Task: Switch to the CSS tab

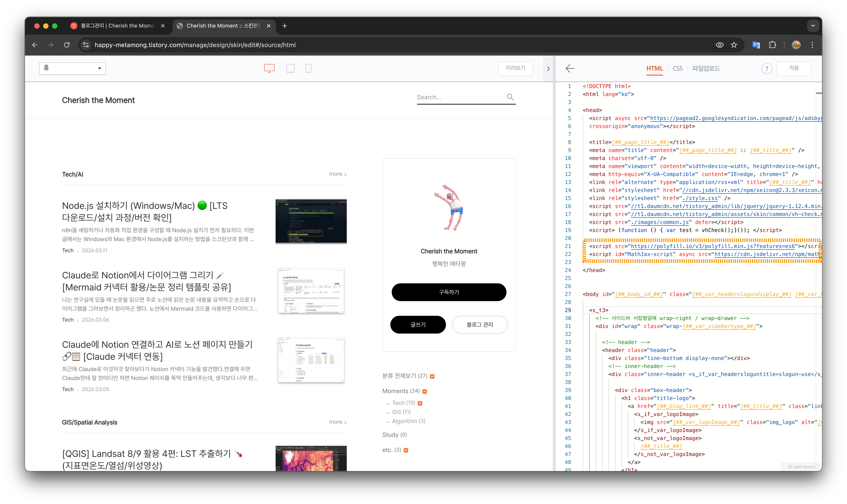Action: (x=677, y=68)
